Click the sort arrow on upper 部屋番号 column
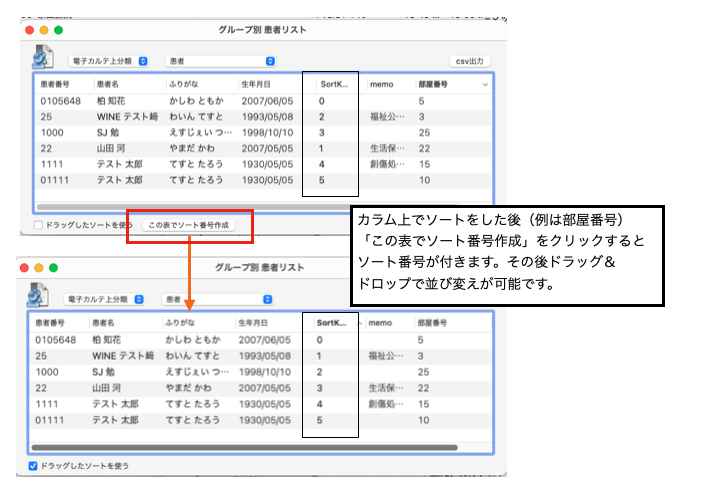Screen dimensions: 704x491 pos(485,85)
